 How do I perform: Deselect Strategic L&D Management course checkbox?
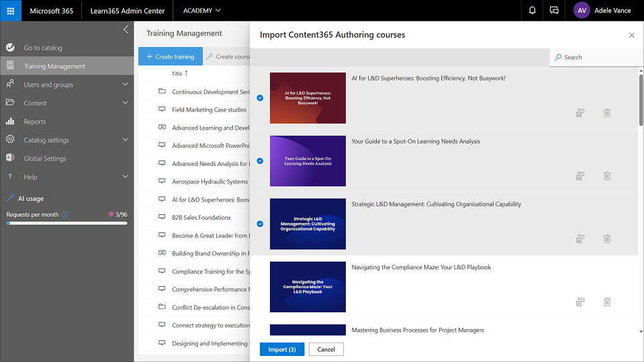point(260,224)
